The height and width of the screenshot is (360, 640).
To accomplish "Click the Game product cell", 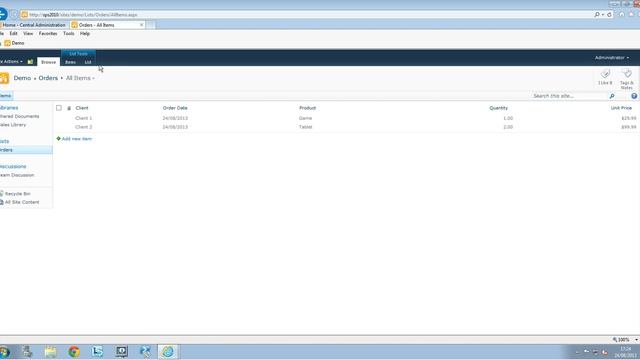I will 305,118.
